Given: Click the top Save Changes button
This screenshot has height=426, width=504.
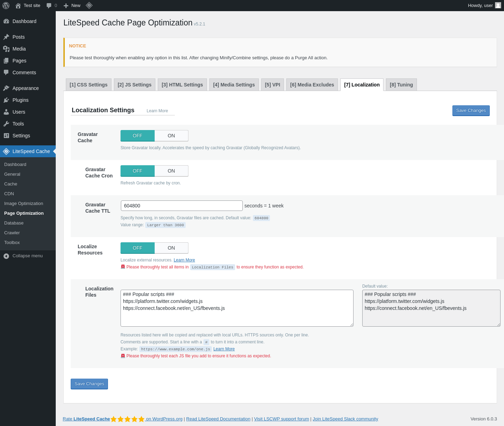Looking at the screenshot, I should [x=471, y=111].
